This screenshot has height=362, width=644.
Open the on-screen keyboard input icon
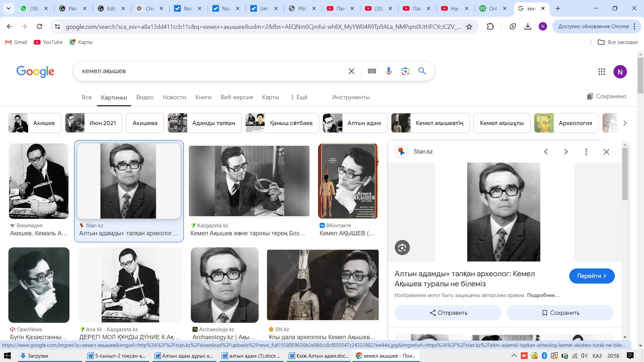(x=372, y=71)
